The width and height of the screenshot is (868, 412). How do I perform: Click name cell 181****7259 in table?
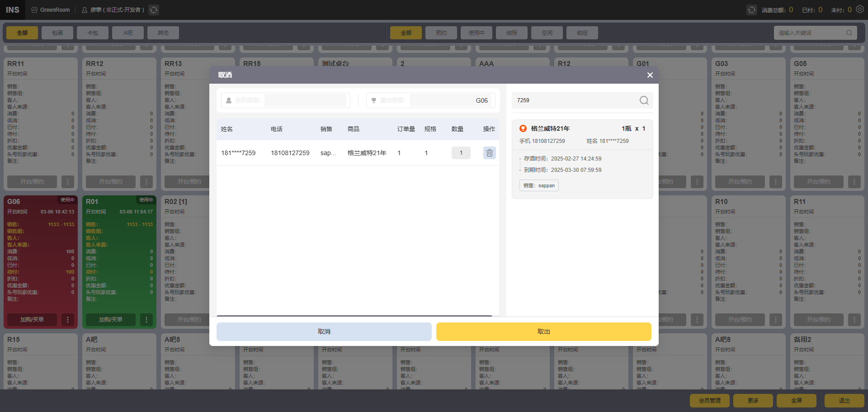click(x=238, y=153)
